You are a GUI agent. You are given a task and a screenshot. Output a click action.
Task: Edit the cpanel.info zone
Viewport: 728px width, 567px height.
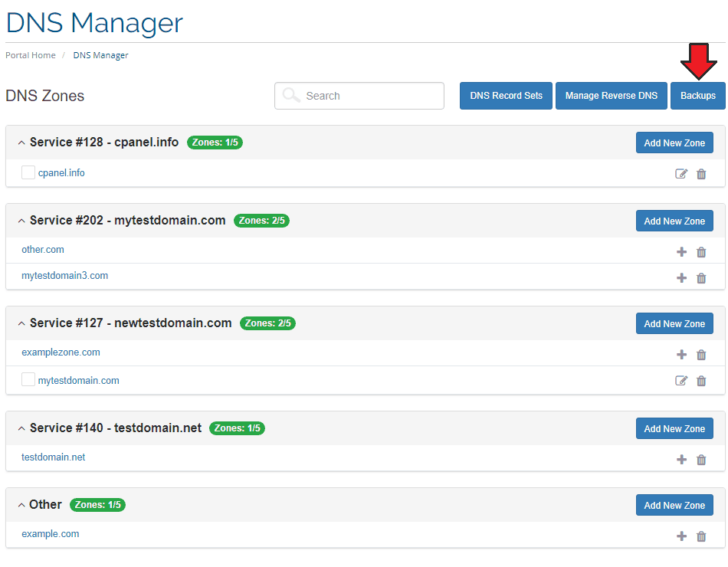point(681,174)
